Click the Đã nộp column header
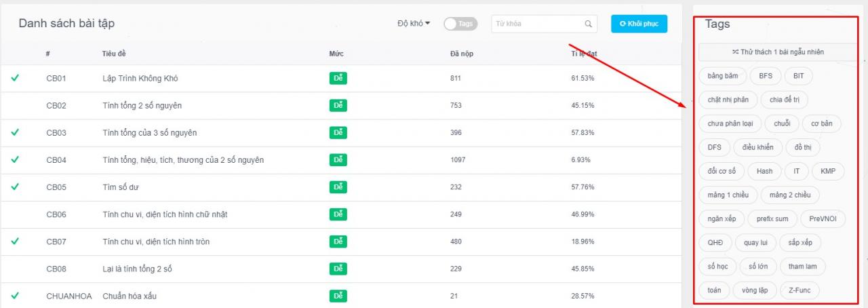868x308 pixels. click(461, 54)
